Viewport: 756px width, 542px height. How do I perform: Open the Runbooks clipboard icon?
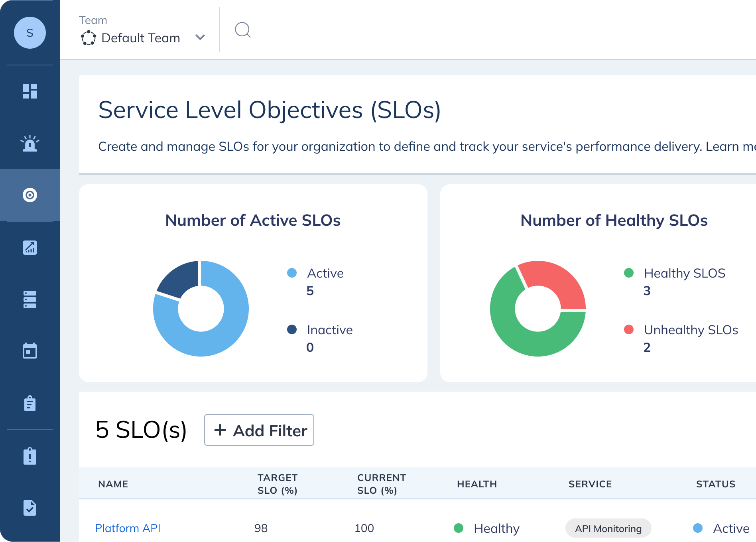pyautogui.click(x=30, y=403)
